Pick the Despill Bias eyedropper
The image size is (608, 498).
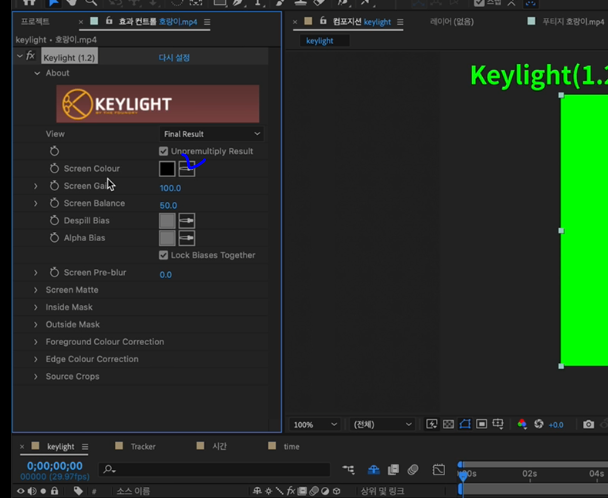click(x=187, y=221)
